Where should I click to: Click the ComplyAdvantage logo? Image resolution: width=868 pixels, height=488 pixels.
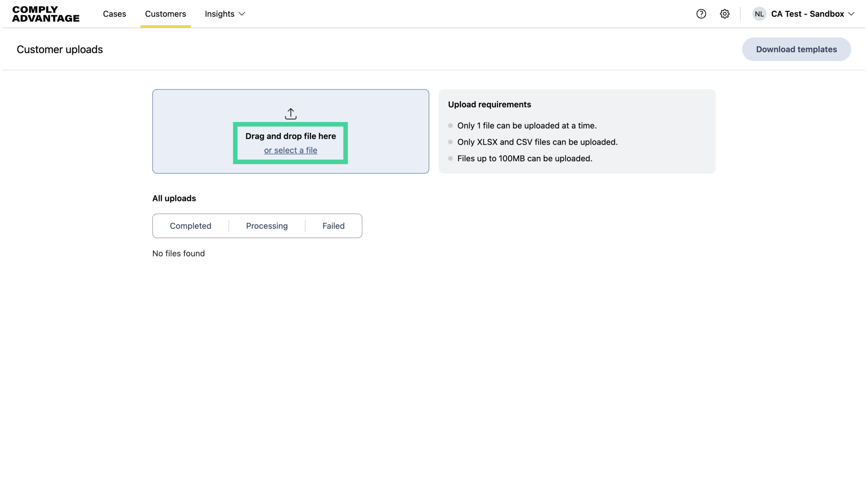46,14
